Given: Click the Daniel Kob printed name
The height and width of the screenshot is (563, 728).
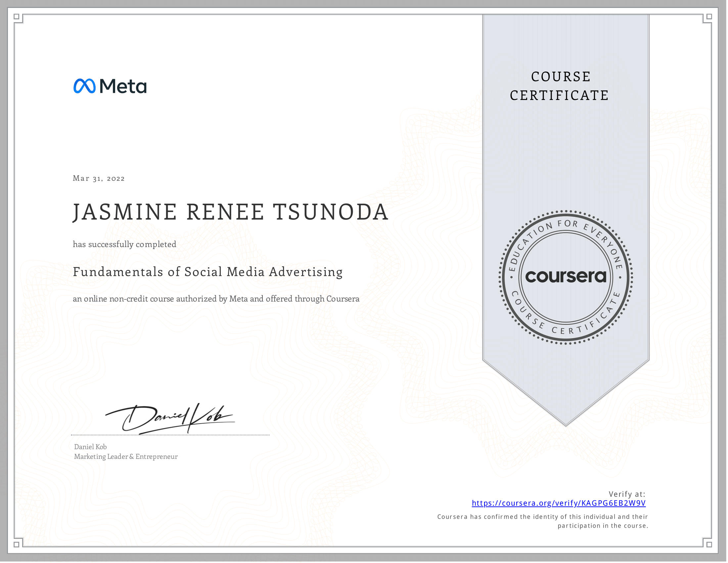Looking at the screenshot, I should tap(90, 447).
